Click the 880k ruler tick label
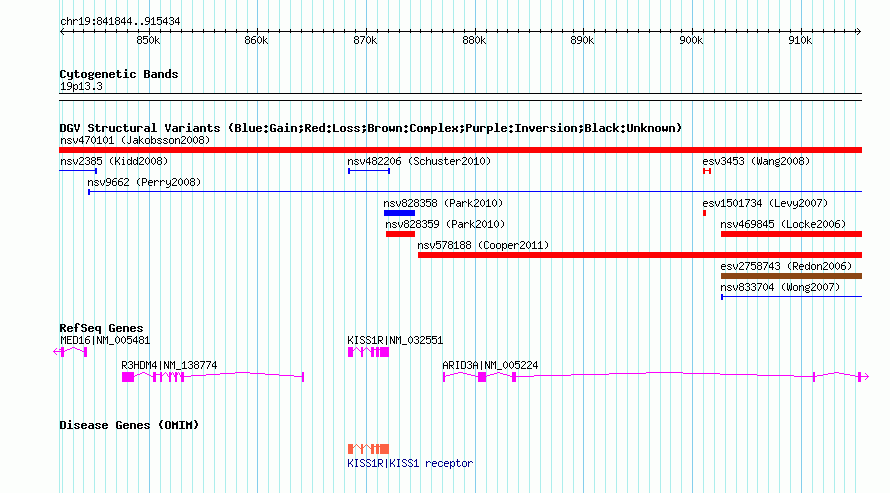 click(474, 40)
